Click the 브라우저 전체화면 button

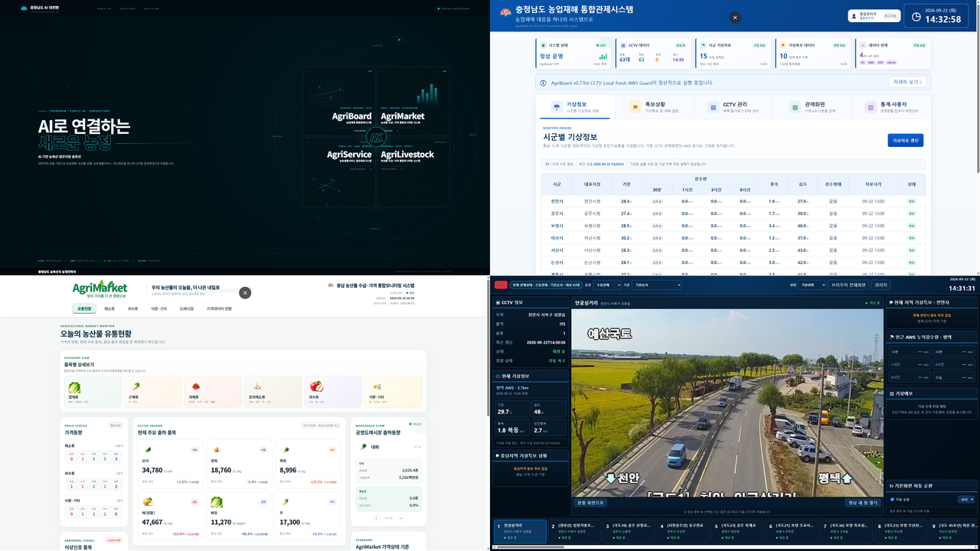(x=849, y=285)
